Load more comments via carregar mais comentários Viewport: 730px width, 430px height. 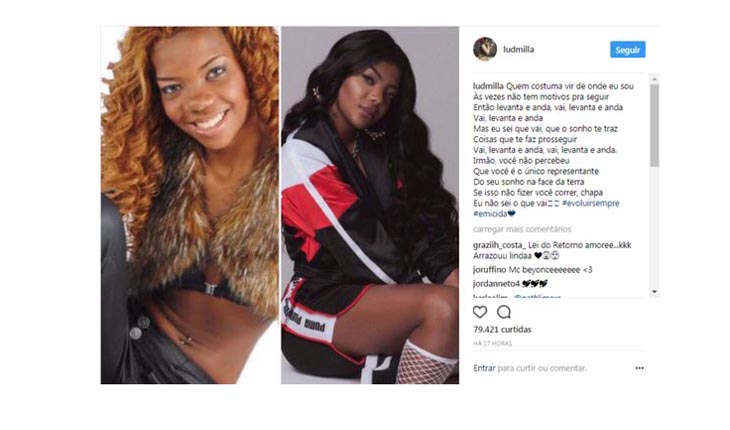coord(522,229)
